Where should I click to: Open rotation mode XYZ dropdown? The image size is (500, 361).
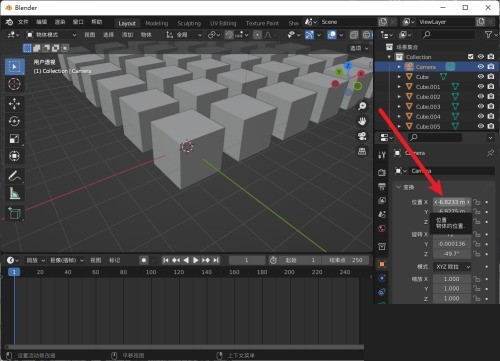pyautogui.click(x=452, y=267)
